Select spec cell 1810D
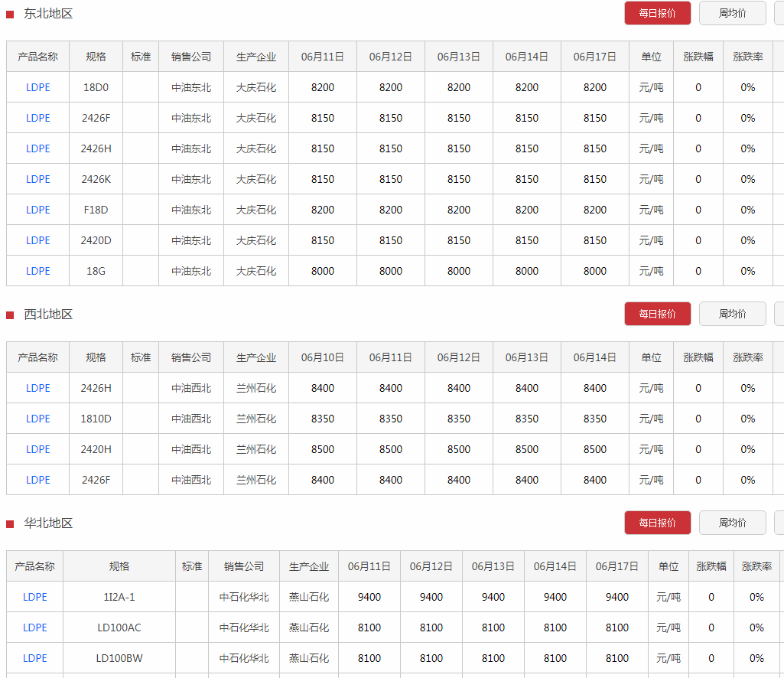784x678 pixels. [x=96, y=419]
